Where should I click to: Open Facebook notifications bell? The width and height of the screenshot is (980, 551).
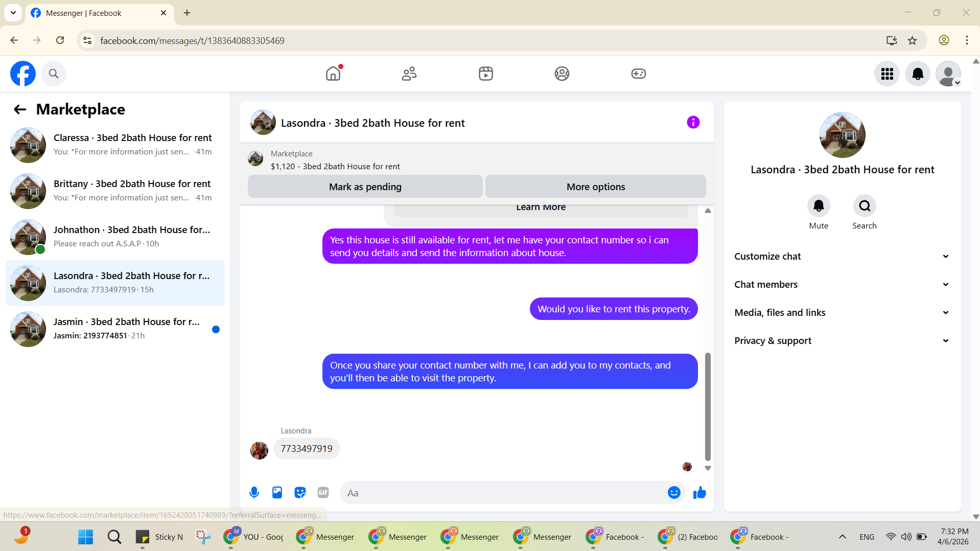click(x=918, y=74)
